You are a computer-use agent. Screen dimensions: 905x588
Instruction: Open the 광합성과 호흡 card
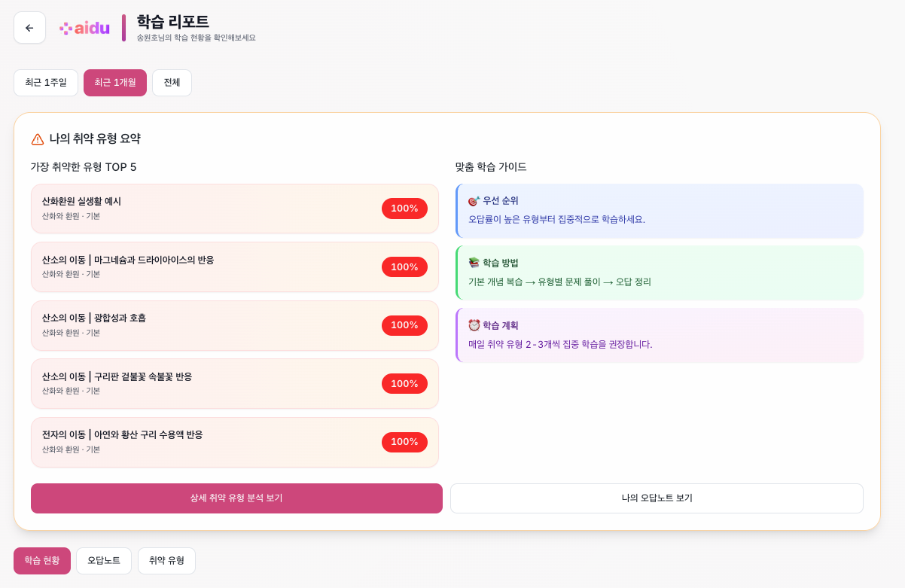coord(235,325)
